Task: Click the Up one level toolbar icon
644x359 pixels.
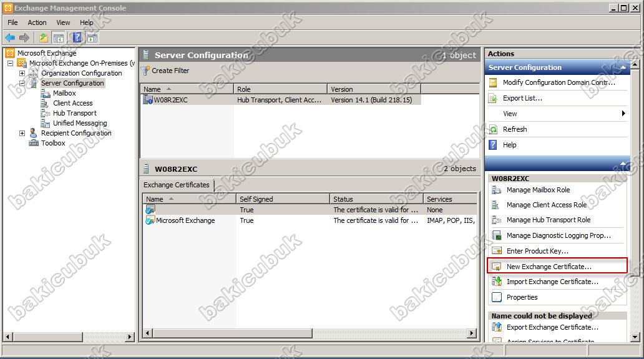Action: click(43, 38)
